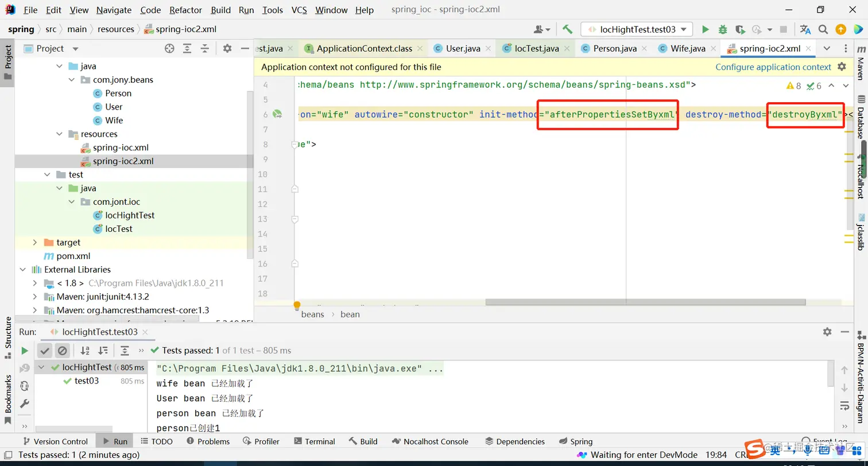Go to the previous highlighted problem arrow
The image size is (868, 466).
[832, 86]
